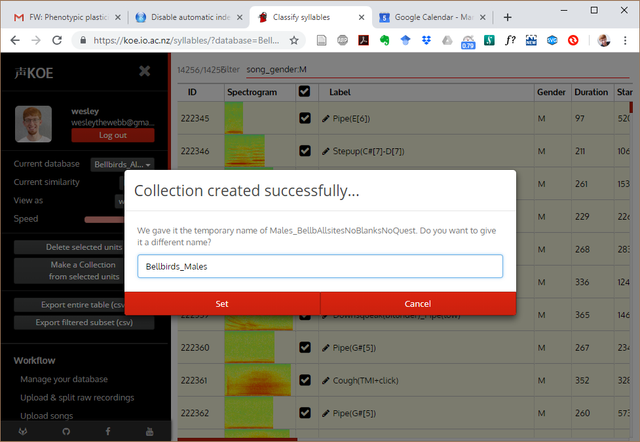Click the GitLab fox icon in sidebar footer

point(23,431)
